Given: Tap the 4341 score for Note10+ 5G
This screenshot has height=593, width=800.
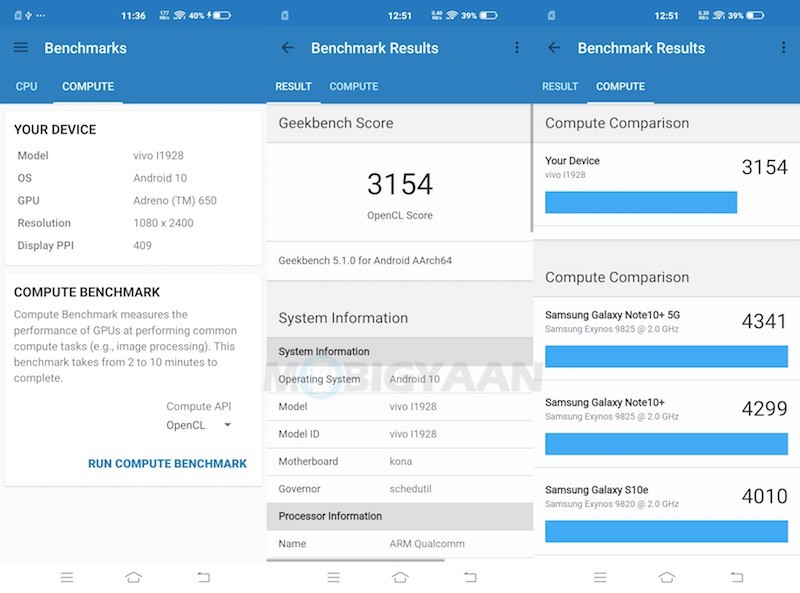Looking at the screenshot, I should (764, 321).
